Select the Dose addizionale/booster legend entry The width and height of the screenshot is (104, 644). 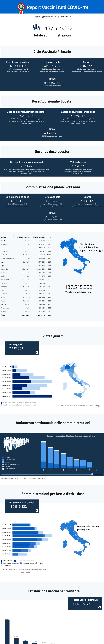pyautogui.click(x=10, y=563)
